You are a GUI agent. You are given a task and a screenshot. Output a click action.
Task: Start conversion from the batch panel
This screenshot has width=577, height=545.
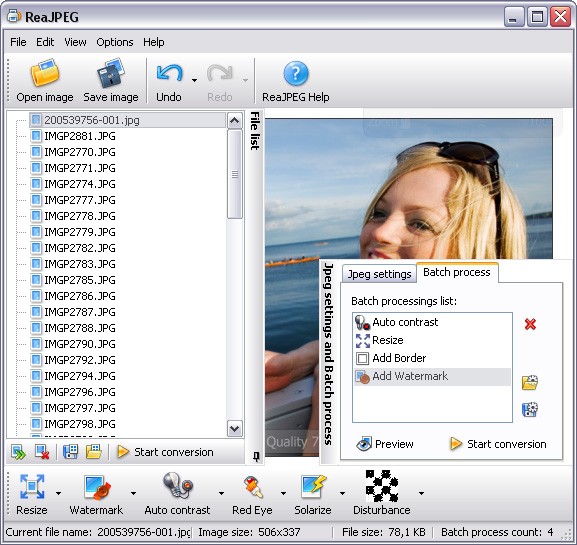[498, 444]
